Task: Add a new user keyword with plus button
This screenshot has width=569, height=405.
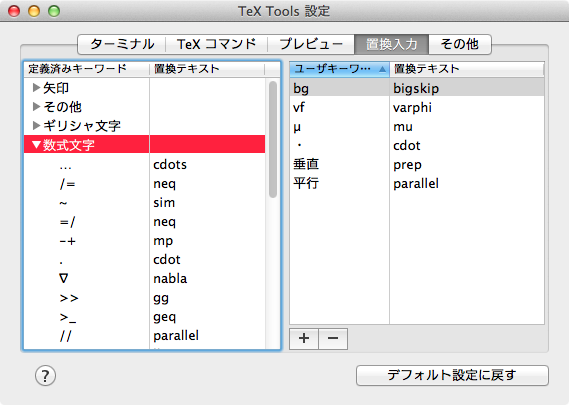Action: (304, 339)
